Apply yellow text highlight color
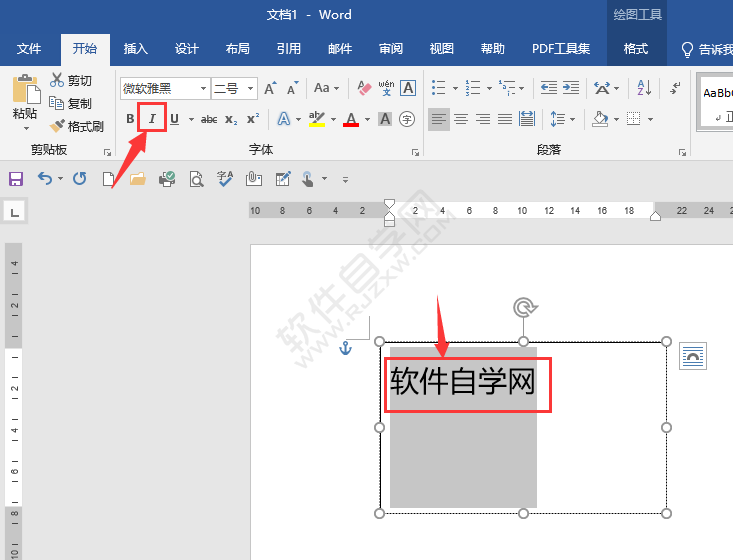This screenshot has height=560, width=733. 316,119
